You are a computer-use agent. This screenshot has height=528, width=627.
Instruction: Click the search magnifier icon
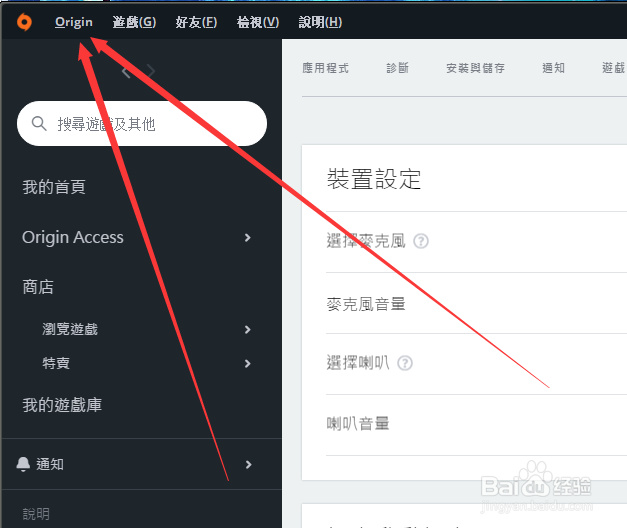coord(39,123)
